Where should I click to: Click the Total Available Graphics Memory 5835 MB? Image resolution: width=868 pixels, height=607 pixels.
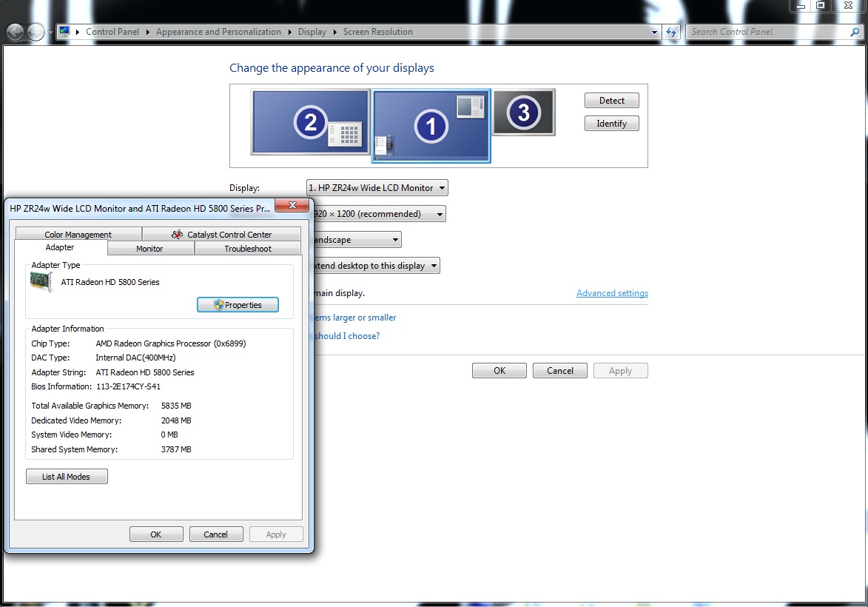pyautogui.click(x=176, y=406)
